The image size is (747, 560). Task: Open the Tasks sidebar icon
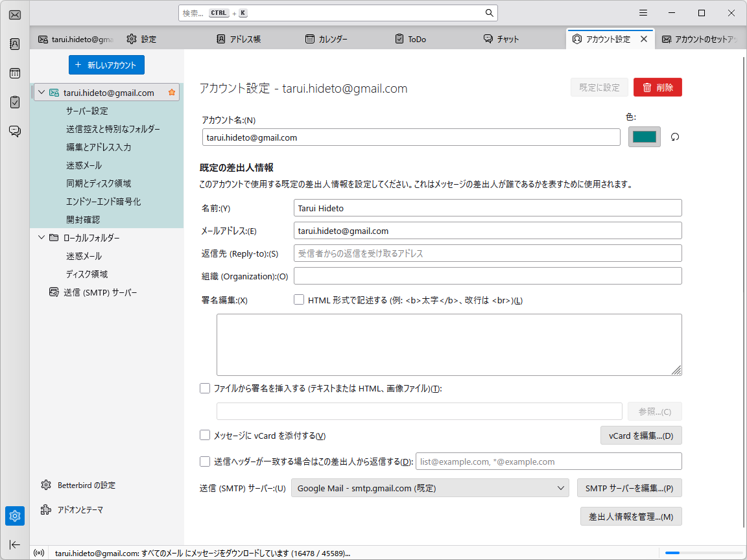15,102
